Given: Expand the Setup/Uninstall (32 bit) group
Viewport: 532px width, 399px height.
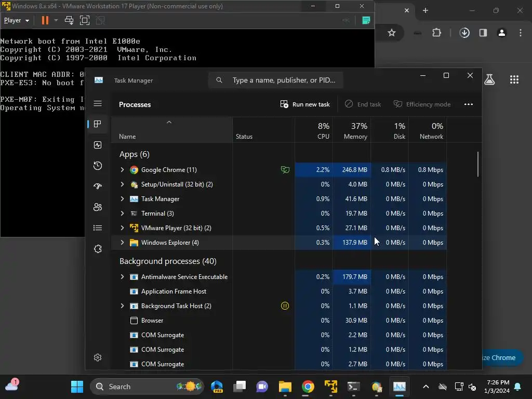Looking at the screenshot, I should [x=122, y=184].
